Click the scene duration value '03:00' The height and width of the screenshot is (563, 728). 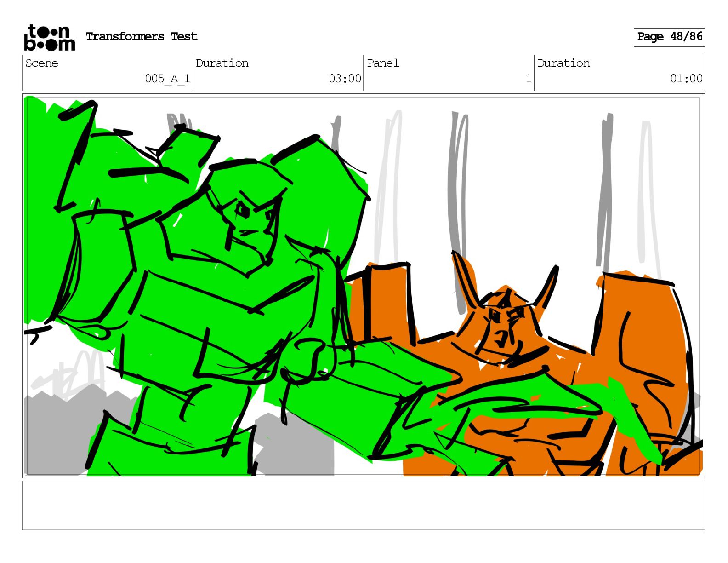345,79
